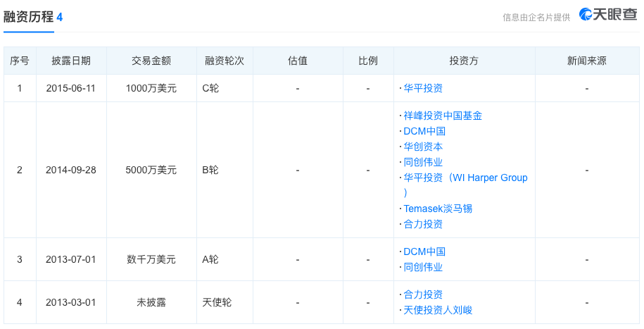The height and width of the screenshot is (329, 644).
Task: Click 同创伟业 in the B轮 row
Action: pyautogui.click(x=423, y=162)
